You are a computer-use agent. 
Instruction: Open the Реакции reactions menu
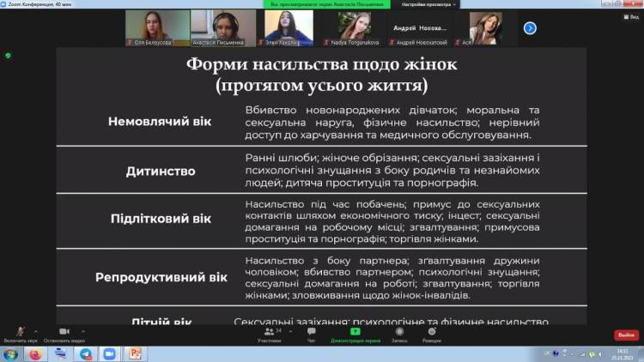point(432,332)
